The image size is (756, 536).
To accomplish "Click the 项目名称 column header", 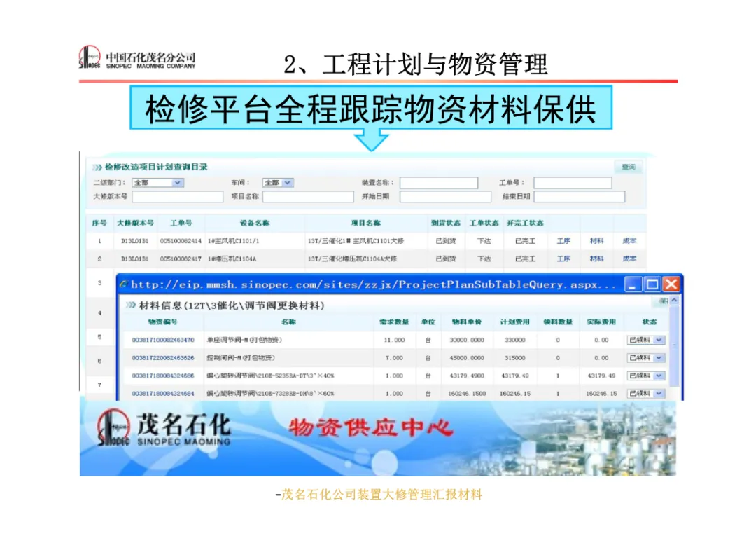I will pos(366,223).
